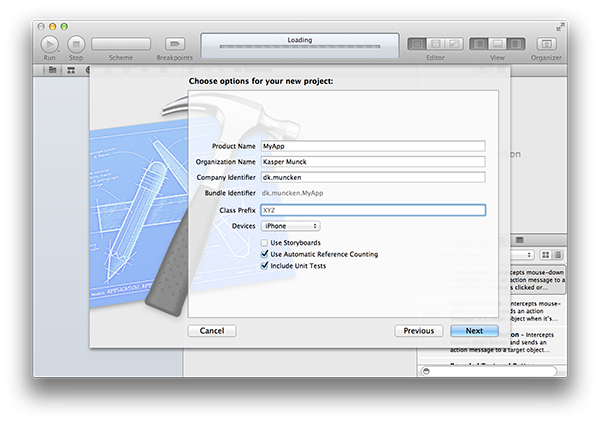
Task: Uncheck Include Unit Tests
Action: point(264,266)
